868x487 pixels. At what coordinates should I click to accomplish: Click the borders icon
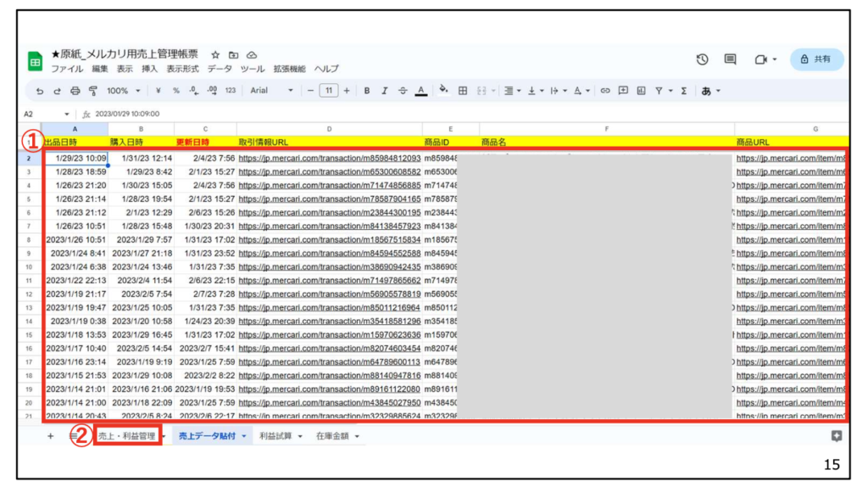(463, 91)
